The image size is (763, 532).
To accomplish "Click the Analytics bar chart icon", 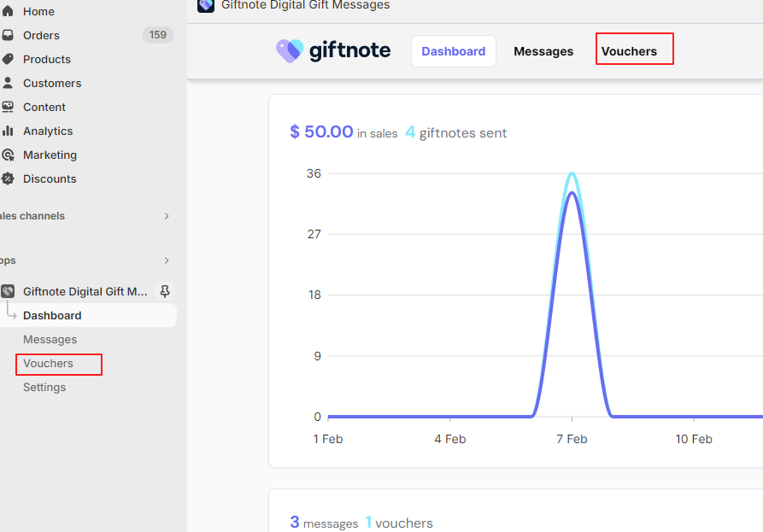I will [8, 131].
